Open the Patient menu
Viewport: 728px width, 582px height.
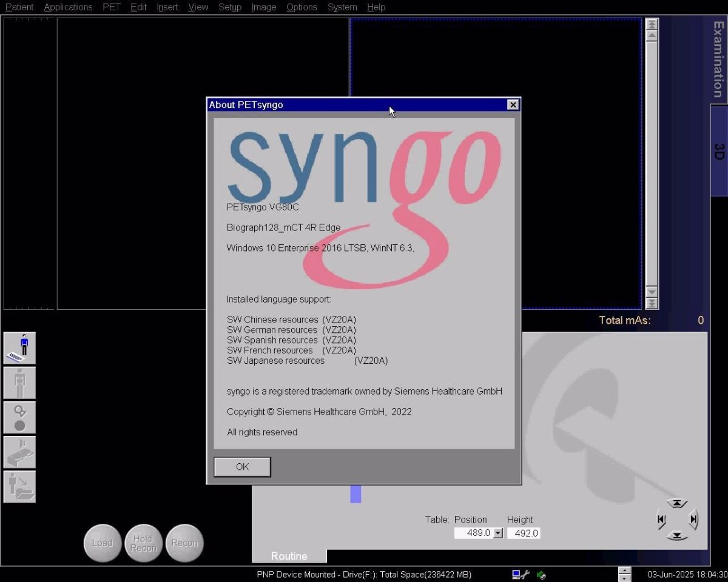coord(19,7)
